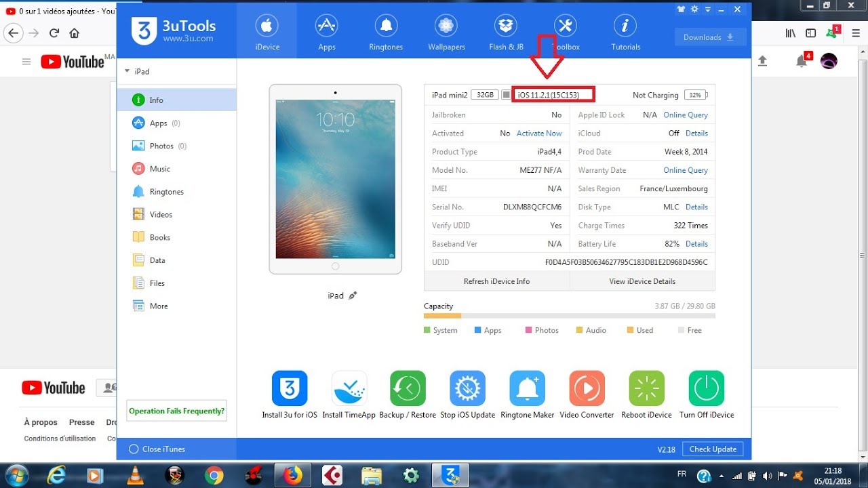868x488 pixels.
Task: Switch to the Apps tab in top bar
Action: click(327, 31)
